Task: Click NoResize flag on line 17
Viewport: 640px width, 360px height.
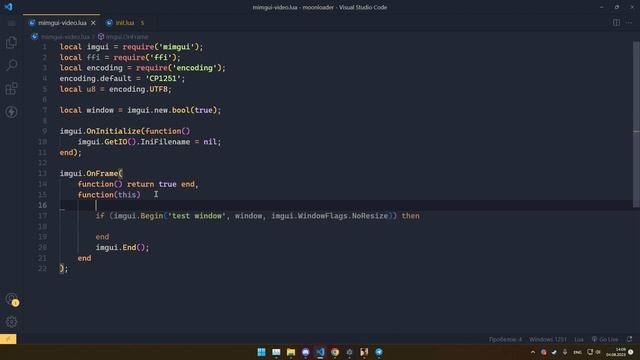Action: (x=370, y=216)
